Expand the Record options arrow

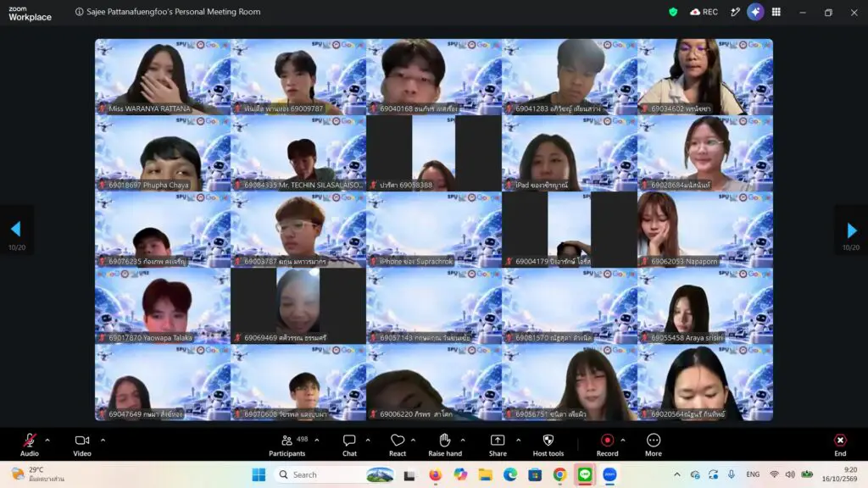[x=623, y=441]
